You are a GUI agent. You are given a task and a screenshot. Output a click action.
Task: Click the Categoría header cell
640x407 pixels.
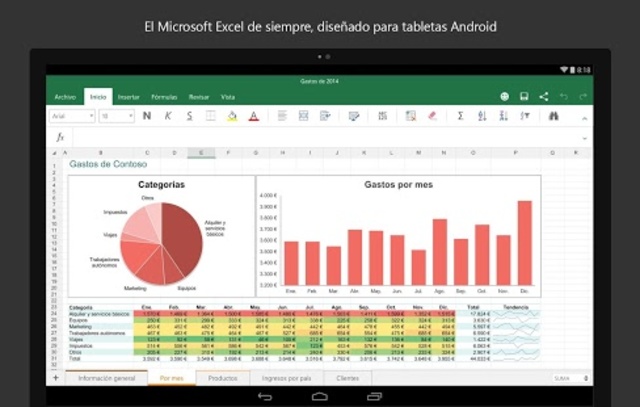click(81, 307)
